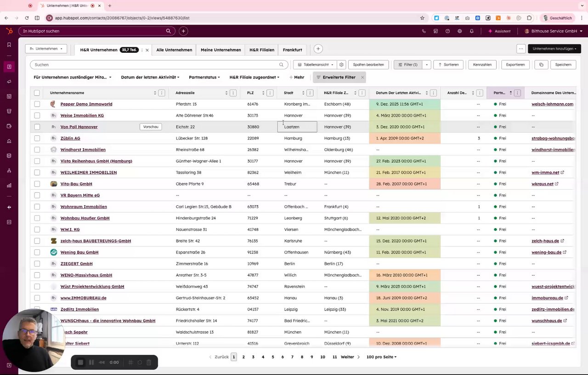Open the bookmarks icon in left sidebar
Screen dimensions: 588x375
click(9, 45)
